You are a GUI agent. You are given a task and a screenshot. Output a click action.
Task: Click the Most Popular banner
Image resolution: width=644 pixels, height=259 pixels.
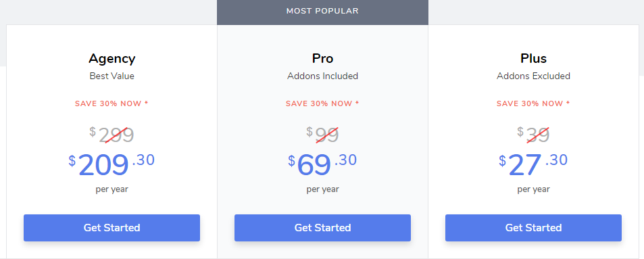click(x=322, y=11)
